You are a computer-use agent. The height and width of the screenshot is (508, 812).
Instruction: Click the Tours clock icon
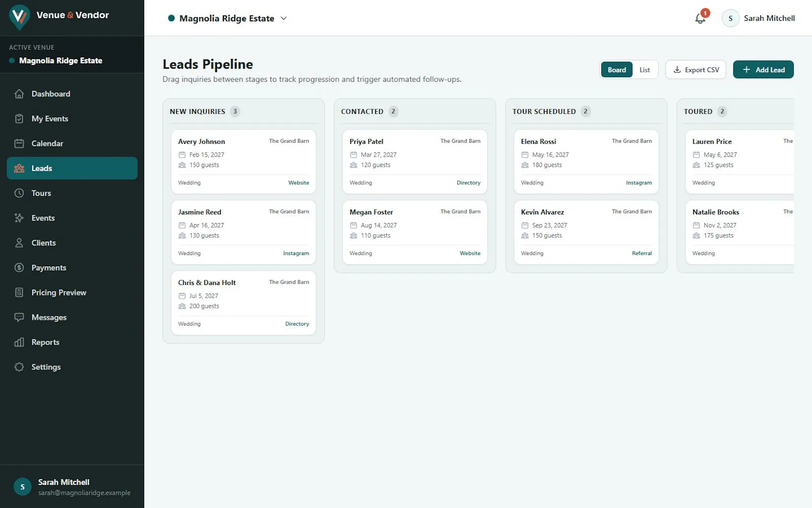[19, 194]
